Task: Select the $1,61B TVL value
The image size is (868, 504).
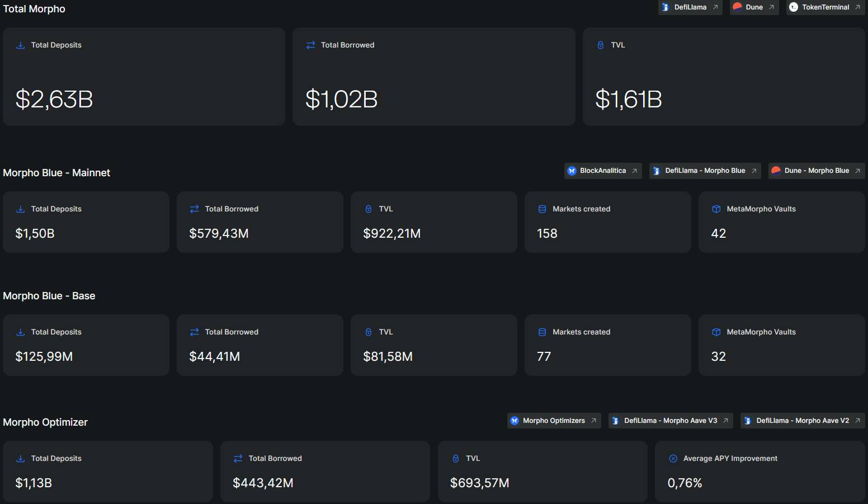Action: 629,100
